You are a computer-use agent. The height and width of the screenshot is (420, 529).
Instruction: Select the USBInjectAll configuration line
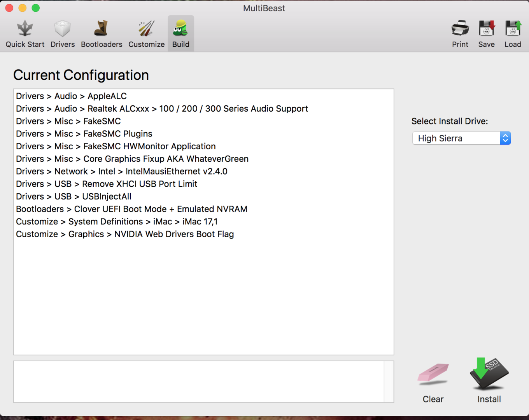[74, 196]
